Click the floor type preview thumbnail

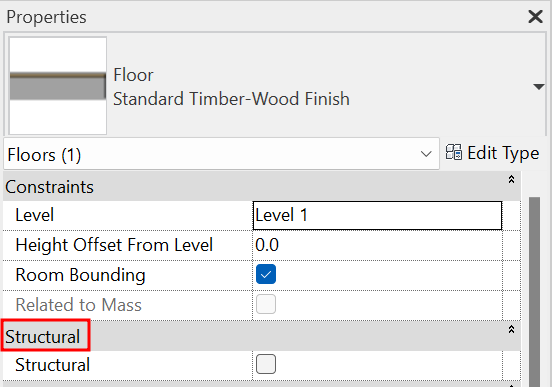point(58,86)
